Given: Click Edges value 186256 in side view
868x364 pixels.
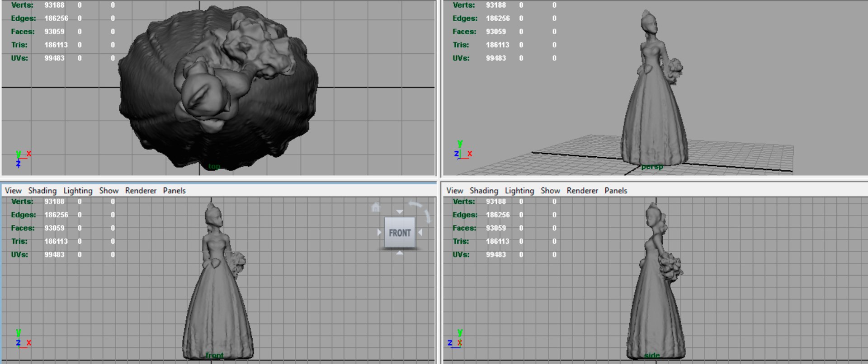Looking at the screenshot, I should (x=498, y=215).
